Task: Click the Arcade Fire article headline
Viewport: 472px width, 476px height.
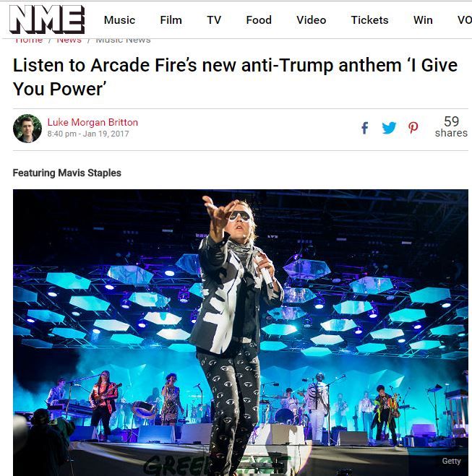Action: tap(235, 77)
